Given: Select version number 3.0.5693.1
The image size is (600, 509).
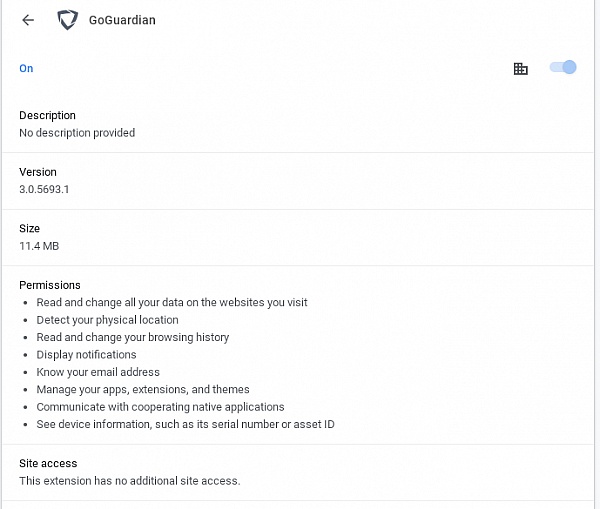Looking at the screenshot, I should point(44,189).
